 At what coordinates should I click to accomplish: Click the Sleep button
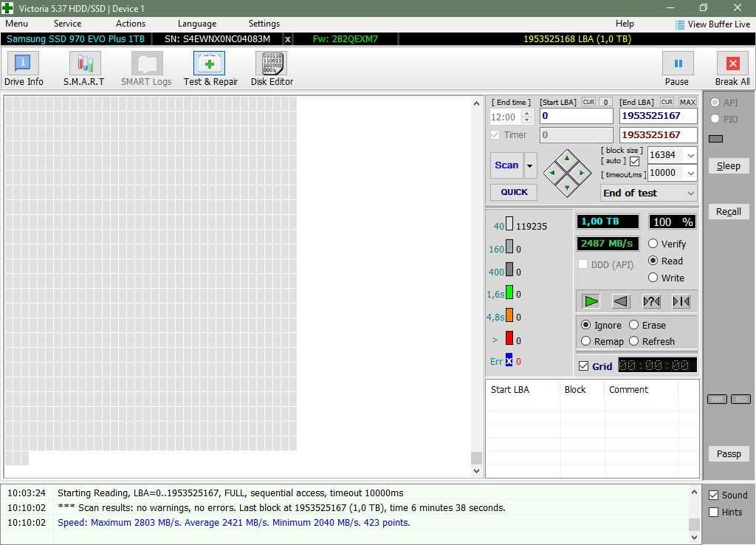728,166
